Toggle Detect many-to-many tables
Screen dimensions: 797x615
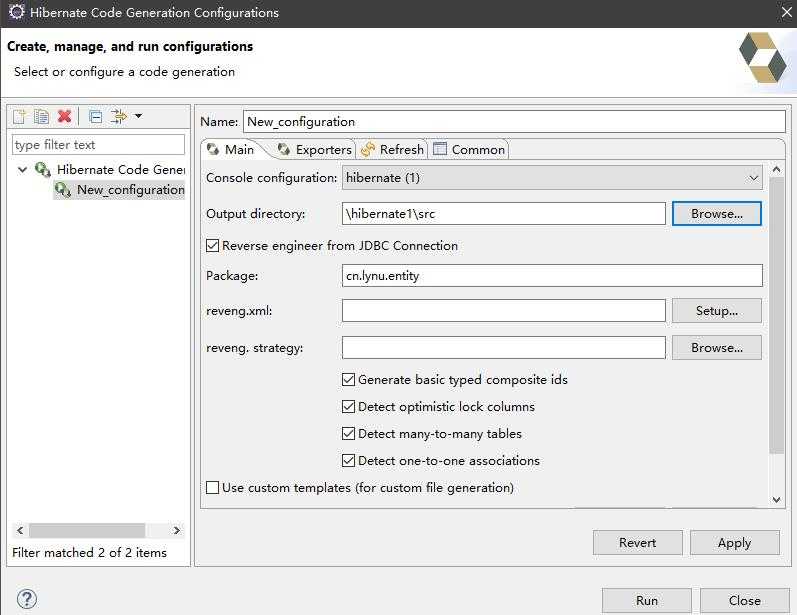(348, 434)
